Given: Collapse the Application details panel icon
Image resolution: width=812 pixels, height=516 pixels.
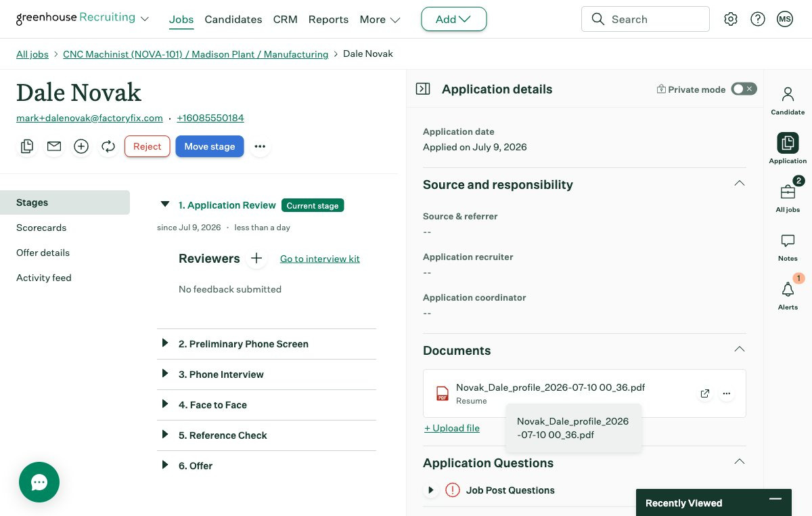Looking at the screenshot, I should click(423, 89).
